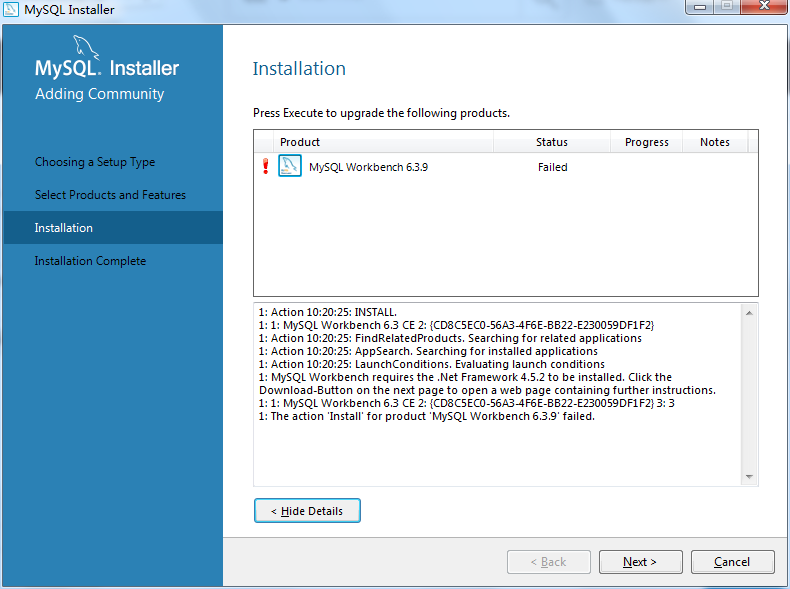Screen dimensions: 790x589
Task: Click the Notes column header
Action: point(715,142)
